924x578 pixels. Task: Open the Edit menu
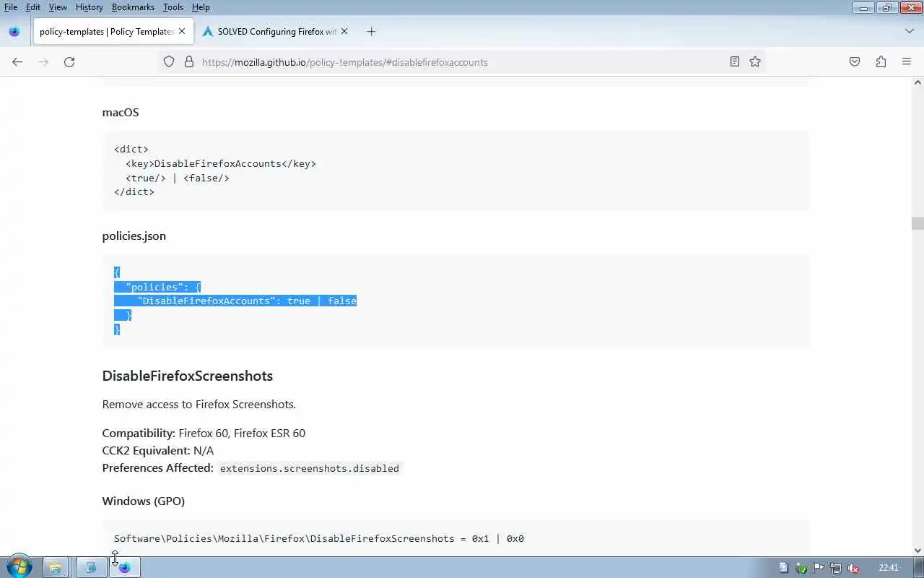33,7
